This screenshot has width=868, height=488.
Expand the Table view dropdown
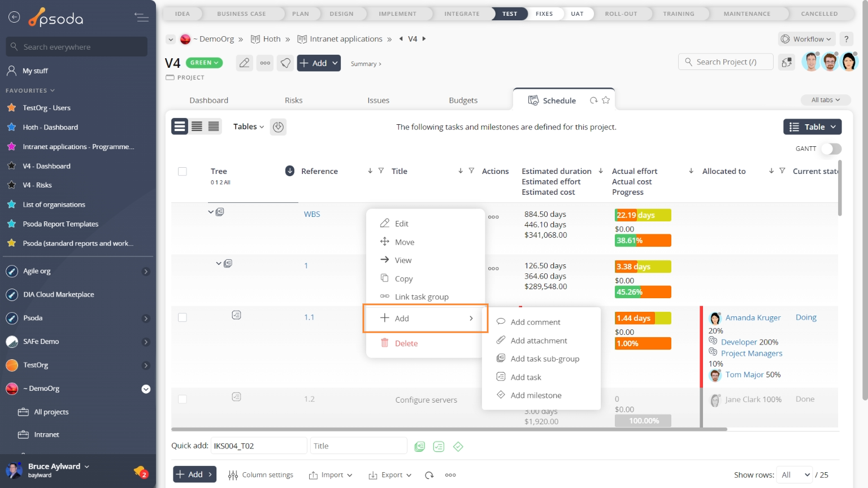coord(812,127)
